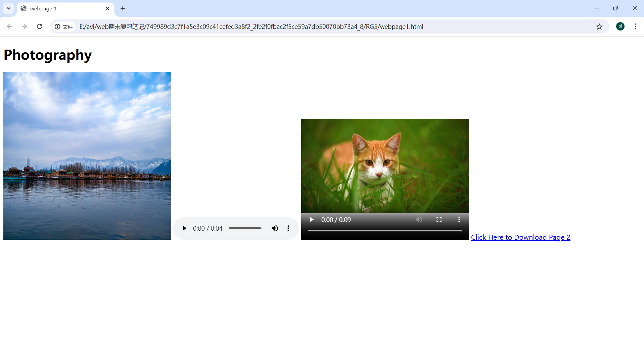The height and width of the screenshot is (338, 644).
Task: Select the webpage 1 tab
Action: [x=65, y=9]
